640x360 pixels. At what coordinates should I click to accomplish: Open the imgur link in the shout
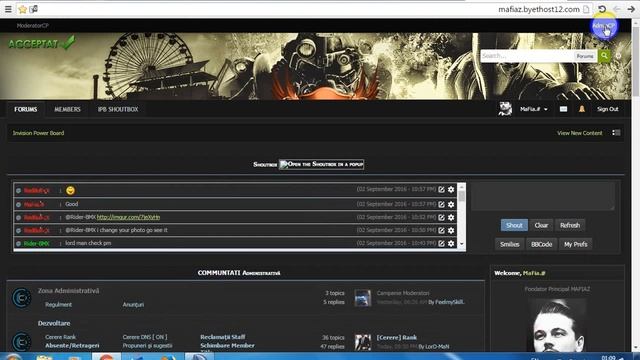pos(128,217)
